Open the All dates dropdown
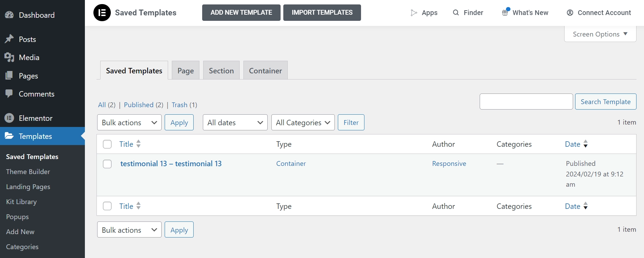Viewport: 644px width, 258px height. [x=235, y=123]
